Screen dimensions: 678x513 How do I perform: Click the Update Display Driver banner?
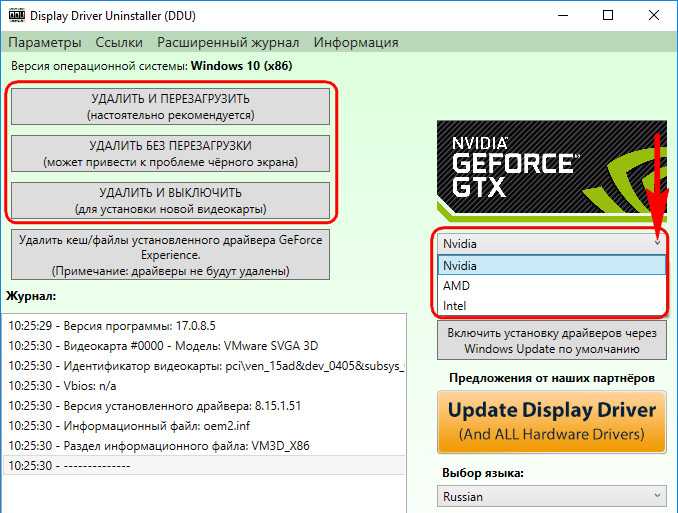(552, 422)
